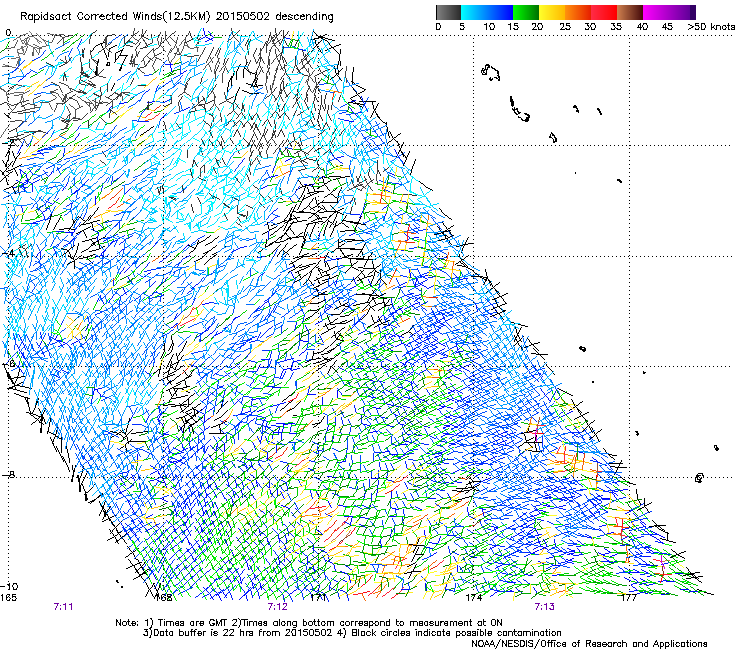The image size is (740, 650).
Task: Select the orange 25-30 knots legend swatch
Action: (x=578, y=12)
